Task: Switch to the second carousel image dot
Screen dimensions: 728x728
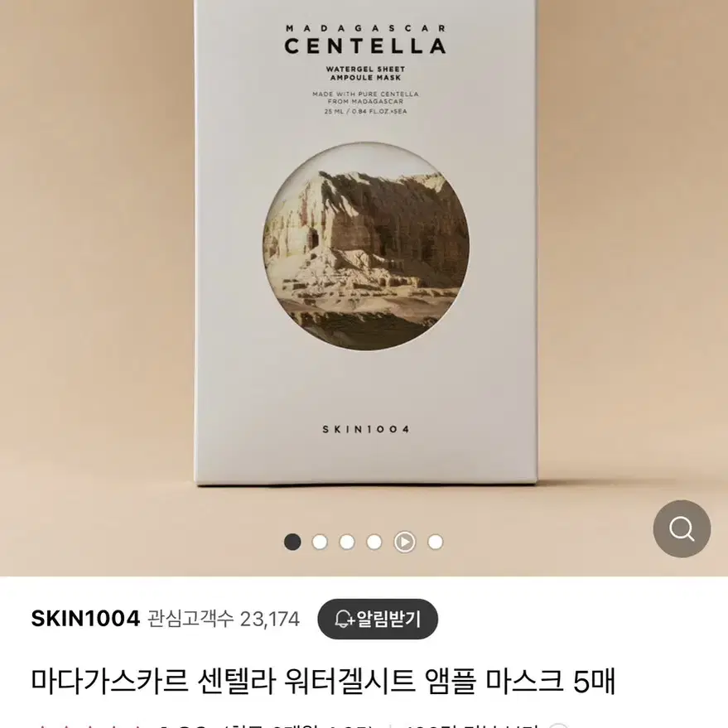Action: [320, 542]
